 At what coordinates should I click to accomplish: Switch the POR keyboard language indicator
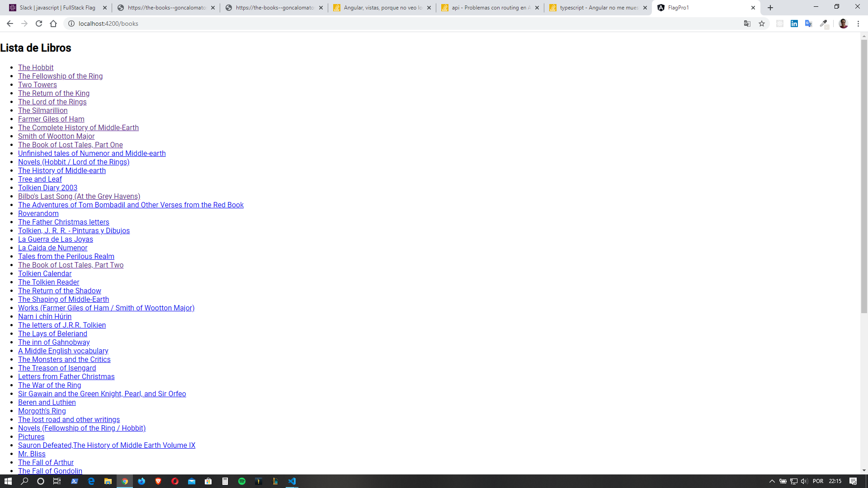pyautogui.click(x=818, y=481)
